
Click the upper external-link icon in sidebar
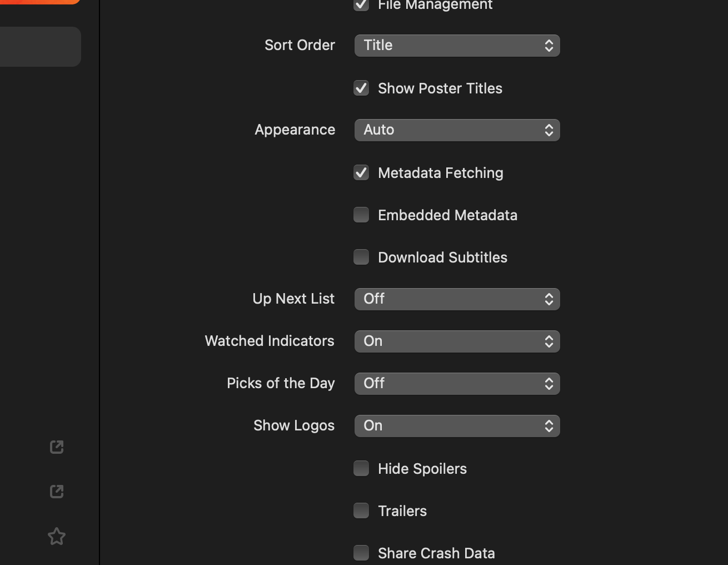[x=57, y=447]
